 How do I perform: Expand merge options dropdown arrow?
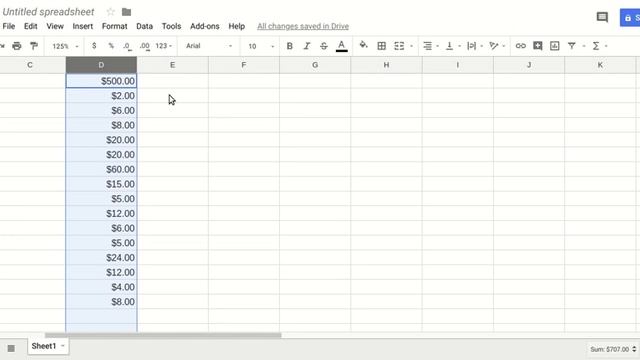411,46
